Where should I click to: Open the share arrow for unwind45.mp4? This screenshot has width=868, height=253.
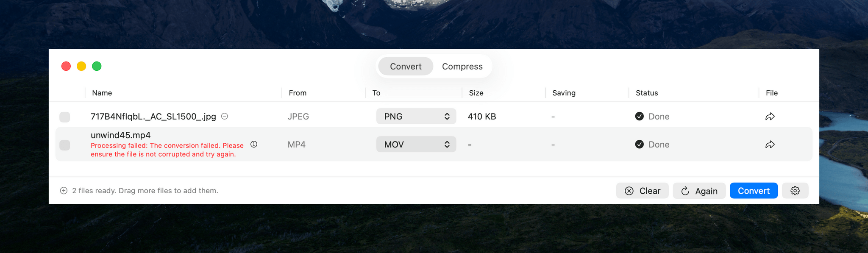770,145
